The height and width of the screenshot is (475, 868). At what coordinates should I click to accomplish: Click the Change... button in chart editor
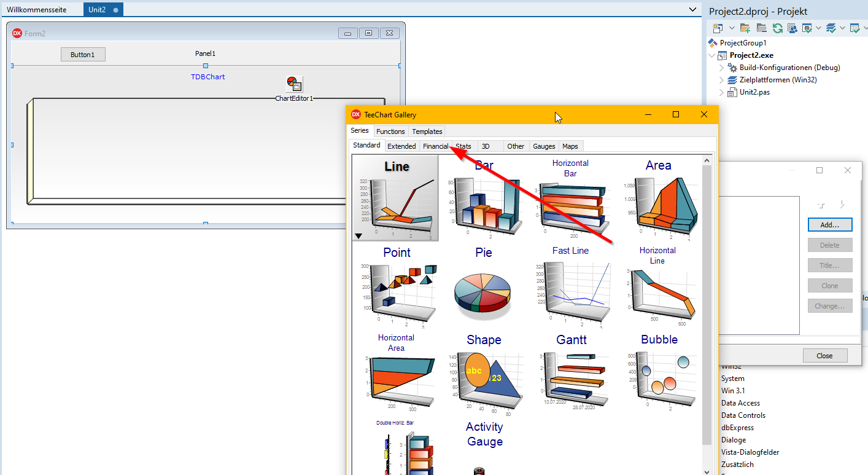click(830, 306)
